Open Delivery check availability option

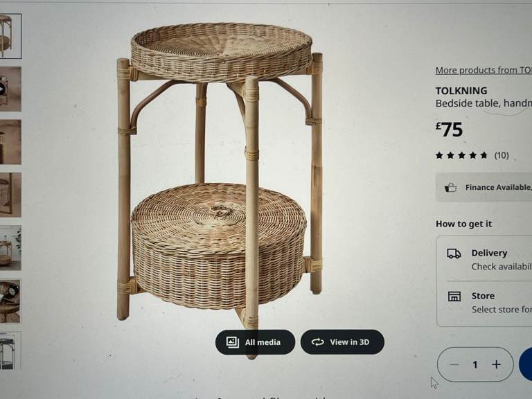pos(499,259)
